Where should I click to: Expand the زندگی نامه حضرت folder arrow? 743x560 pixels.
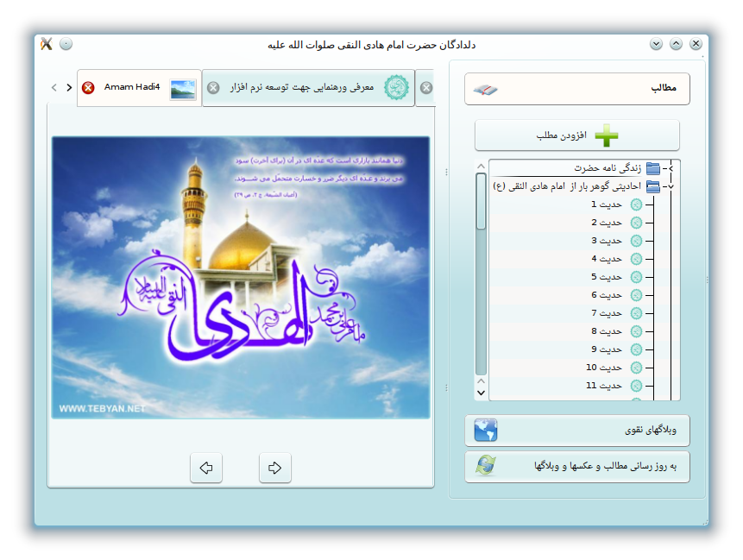(x=671, y=168)
